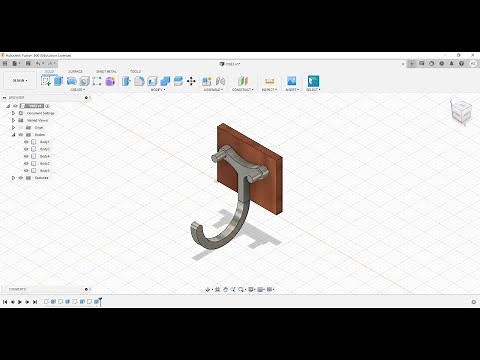The height and width of the screenshot is (360, 480).
Task: Toggle visibility of the Origin folder
Action: (21, 128)
